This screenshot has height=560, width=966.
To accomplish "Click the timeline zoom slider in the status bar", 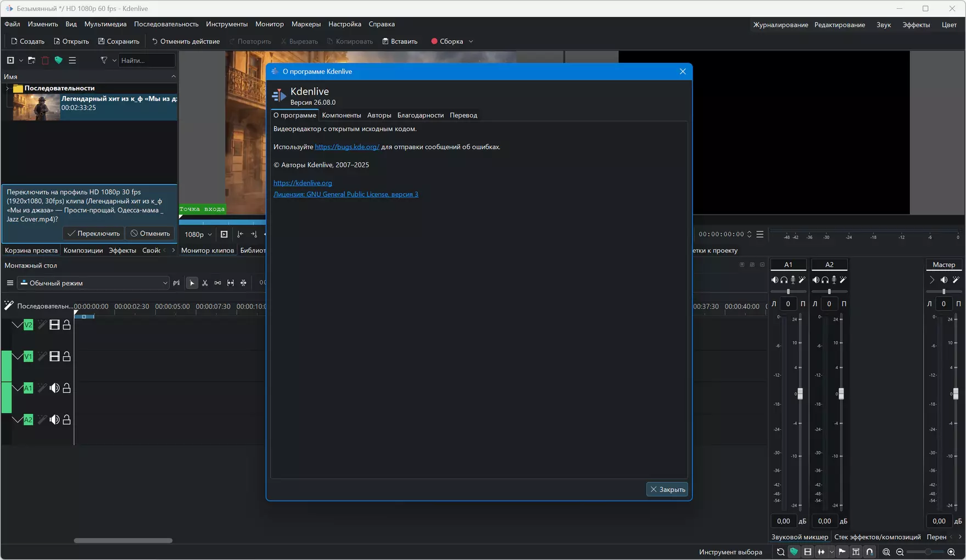I will [926, 552].
